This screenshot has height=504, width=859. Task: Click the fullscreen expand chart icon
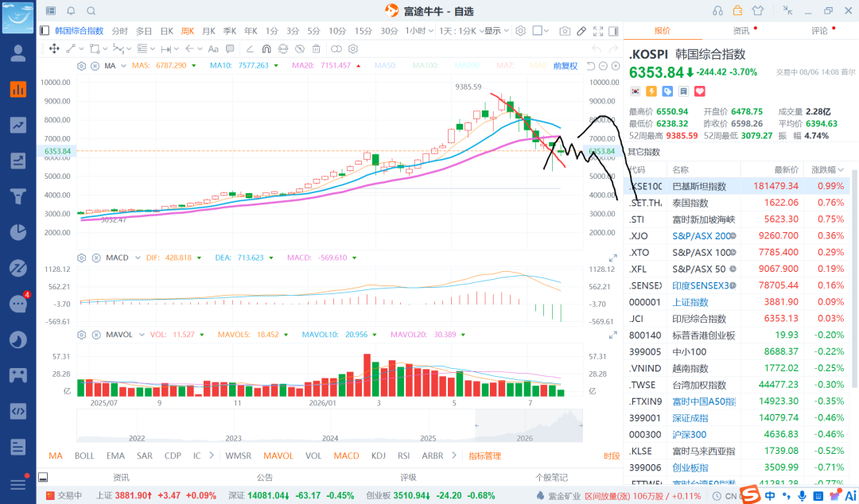click(x=598, y=31)
